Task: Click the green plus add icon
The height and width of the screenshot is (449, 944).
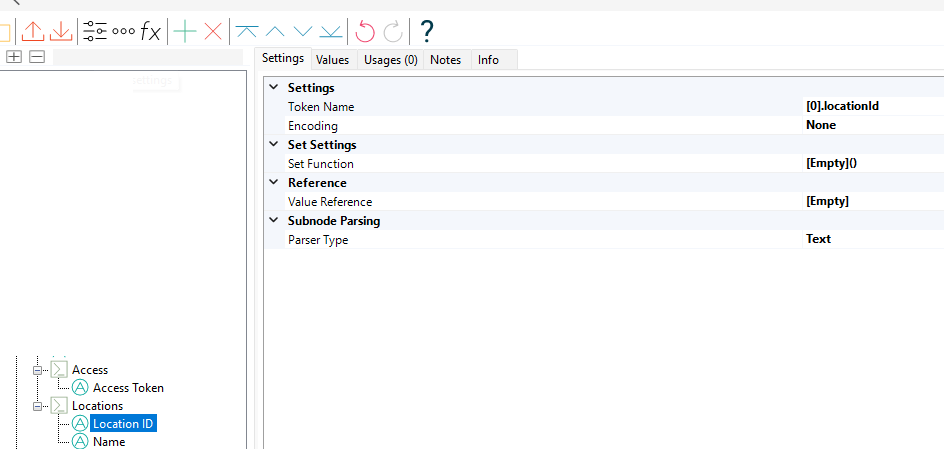Action: click(185, 31)
